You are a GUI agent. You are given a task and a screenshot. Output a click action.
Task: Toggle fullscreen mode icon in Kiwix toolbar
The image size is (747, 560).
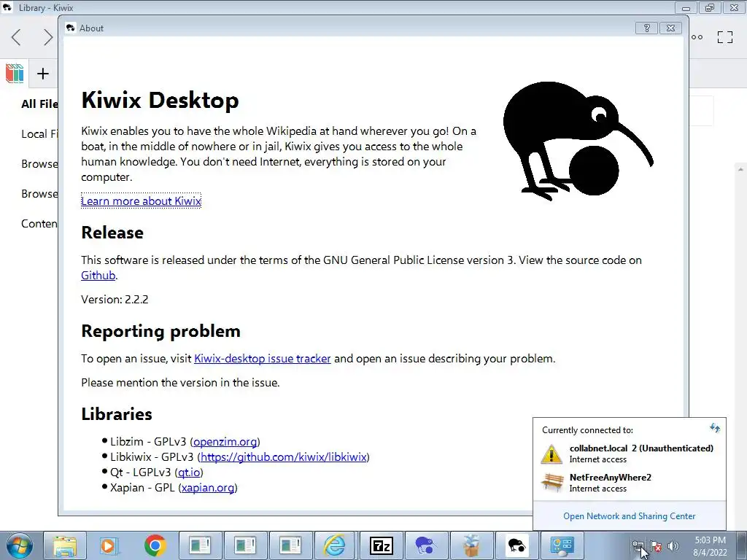(x=724, y=37)
